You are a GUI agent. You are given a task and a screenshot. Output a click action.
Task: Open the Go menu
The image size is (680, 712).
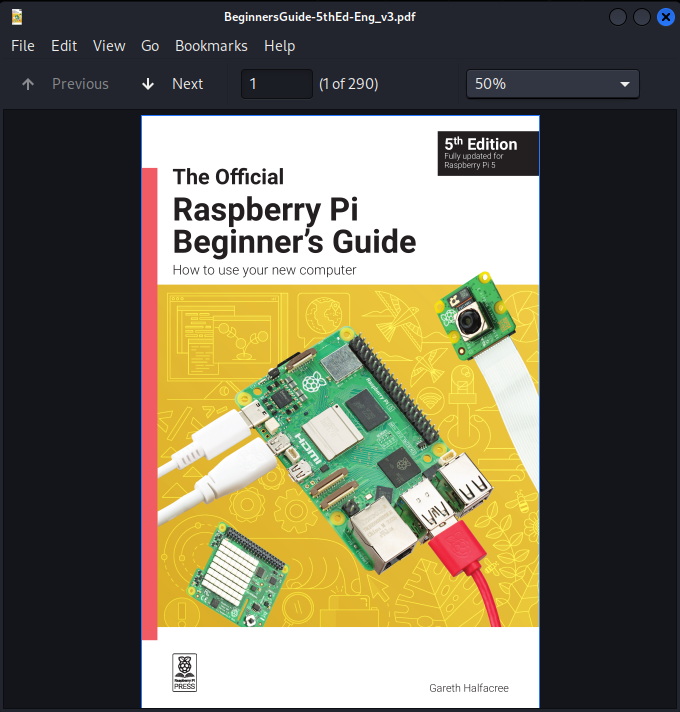pyautogui.click(x=150, y=46)
